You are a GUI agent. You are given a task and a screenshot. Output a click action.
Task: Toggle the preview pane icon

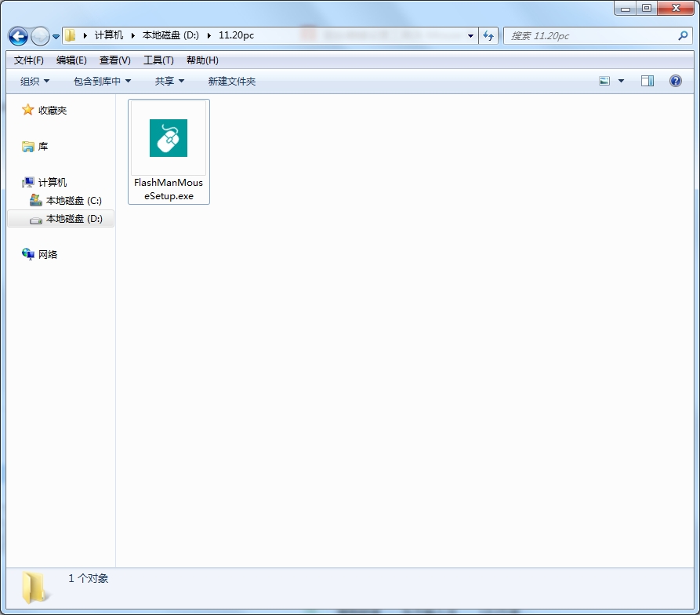click(647, 81)
